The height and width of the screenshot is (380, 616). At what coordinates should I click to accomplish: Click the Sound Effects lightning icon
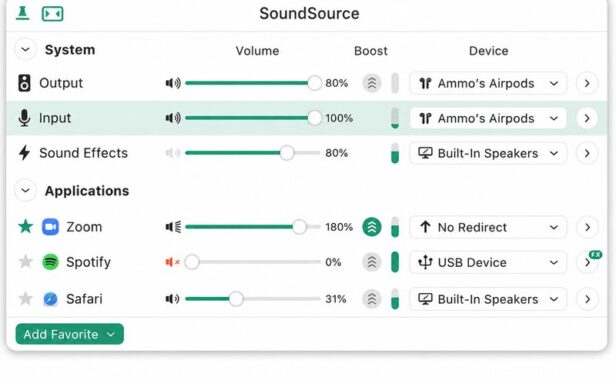coord(24,153)
